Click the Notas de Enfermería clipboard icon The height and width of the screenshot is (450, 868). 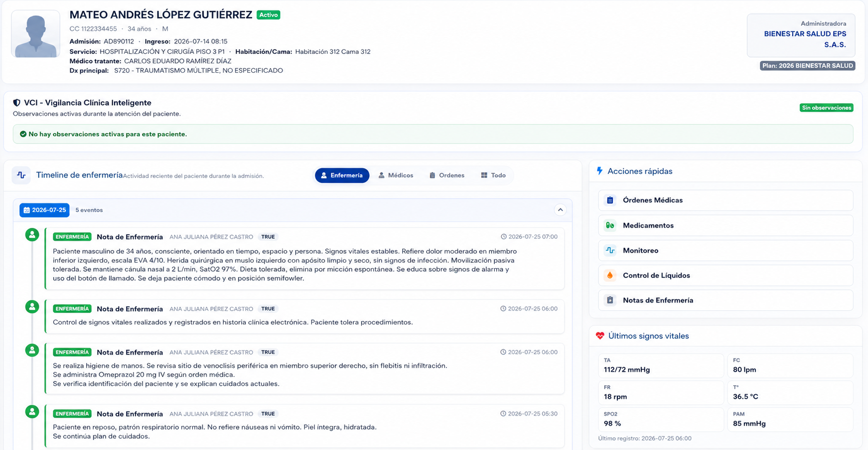click(x=610, y=300)
